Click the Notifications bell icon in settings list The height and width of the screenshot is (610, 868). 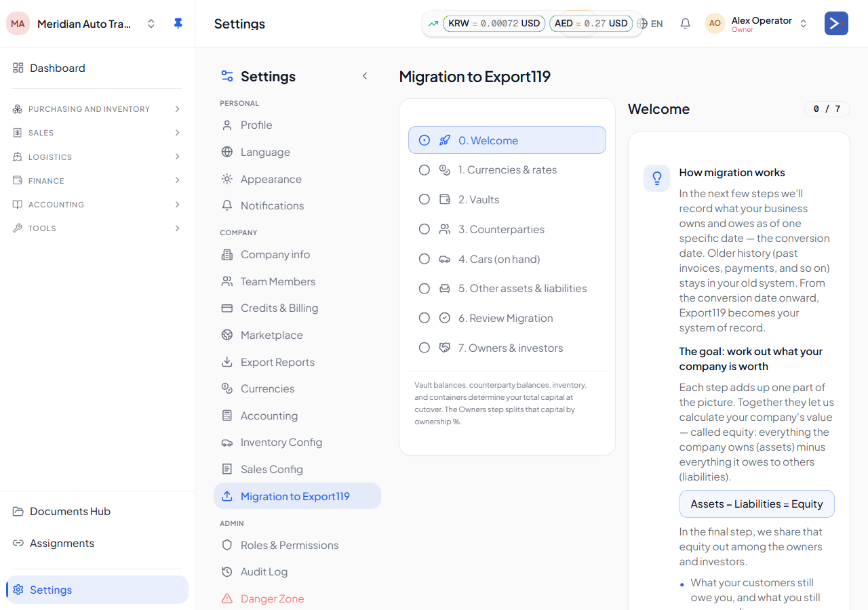click(227, 205)
